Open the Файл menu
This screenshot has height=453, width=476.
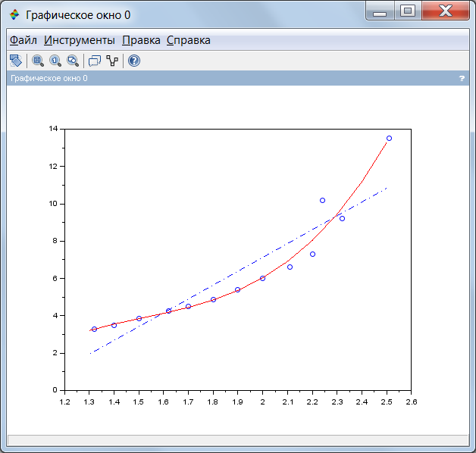[23, 40]
